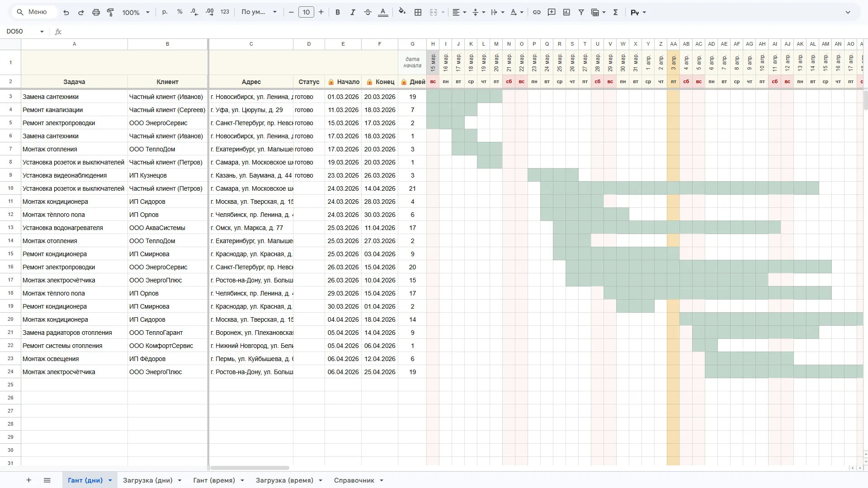Switch to the Загрузка (дни) sheet tab

coord(147,480)
